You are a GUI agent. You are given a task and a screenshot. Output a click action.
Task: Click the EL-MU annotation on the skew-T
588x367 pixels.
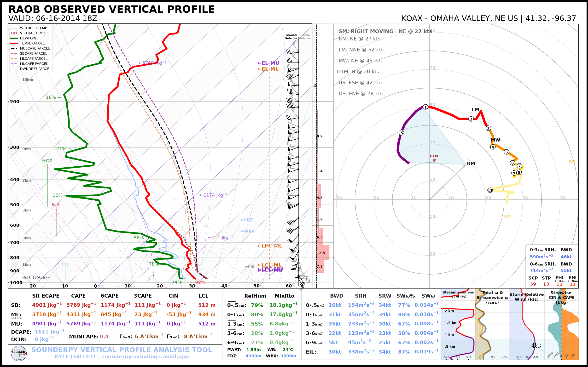coord(268,63)
